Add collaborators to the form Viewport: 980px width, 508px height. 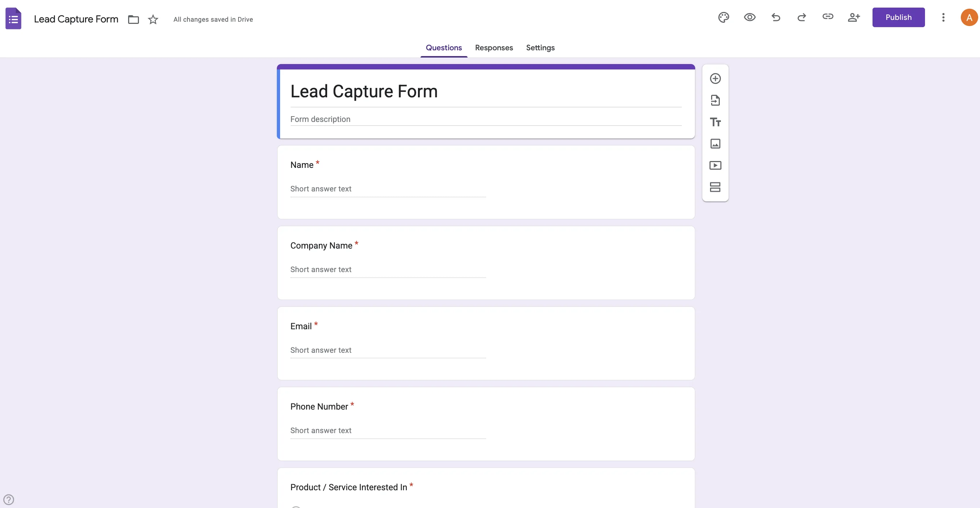(854, 17)
